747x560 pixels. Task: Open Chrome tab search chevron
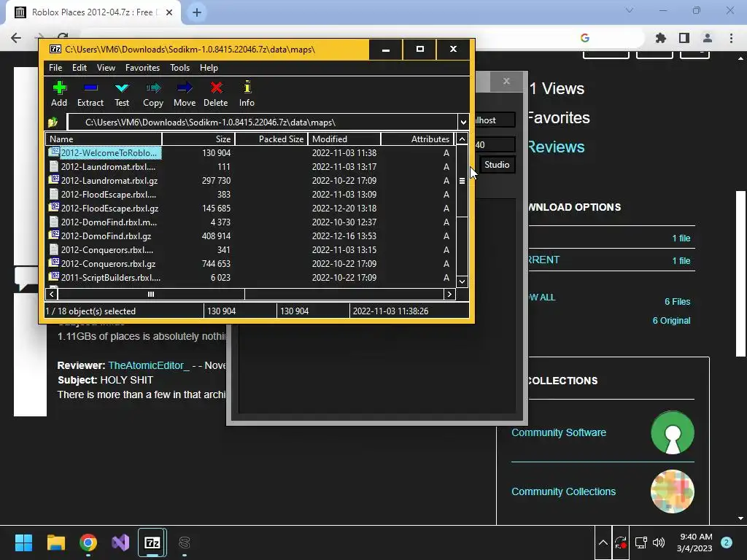[630, 10]
